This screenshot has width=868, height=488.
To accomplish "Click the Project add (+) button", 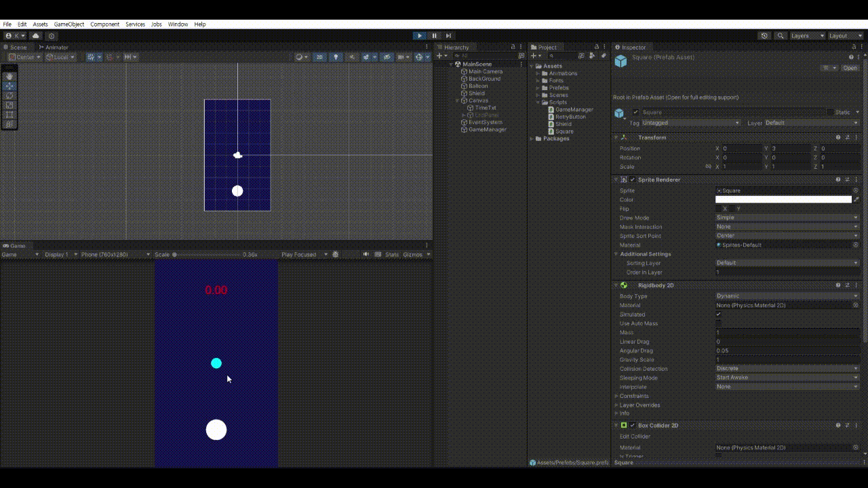I will [x=536, y=56].
